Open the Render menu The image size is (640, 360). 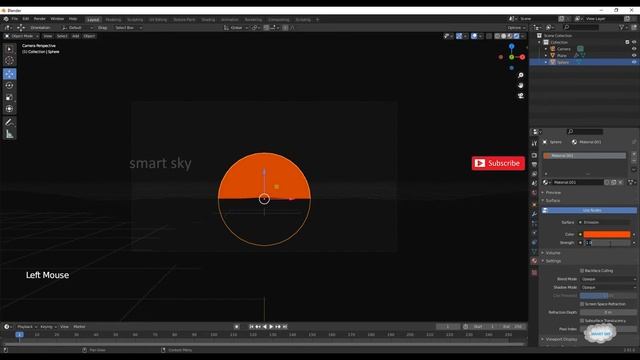40,19
